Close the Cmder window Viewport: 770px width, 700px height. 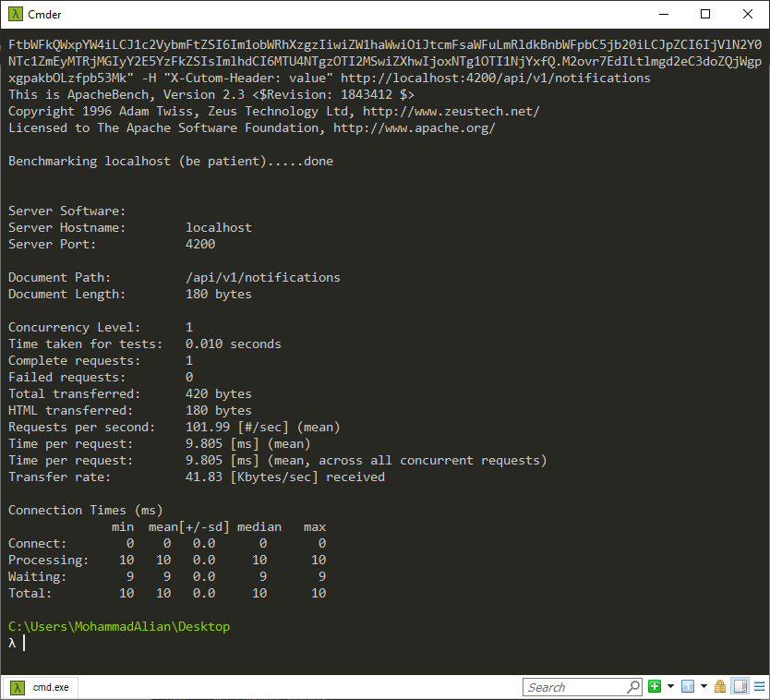point(748,14)
